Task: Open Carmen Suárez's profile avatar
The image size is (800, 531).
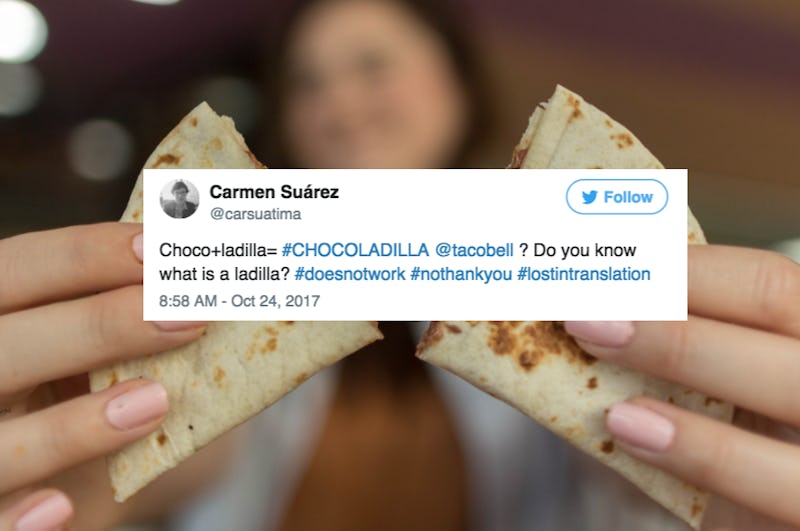Action: pos(179,199)
